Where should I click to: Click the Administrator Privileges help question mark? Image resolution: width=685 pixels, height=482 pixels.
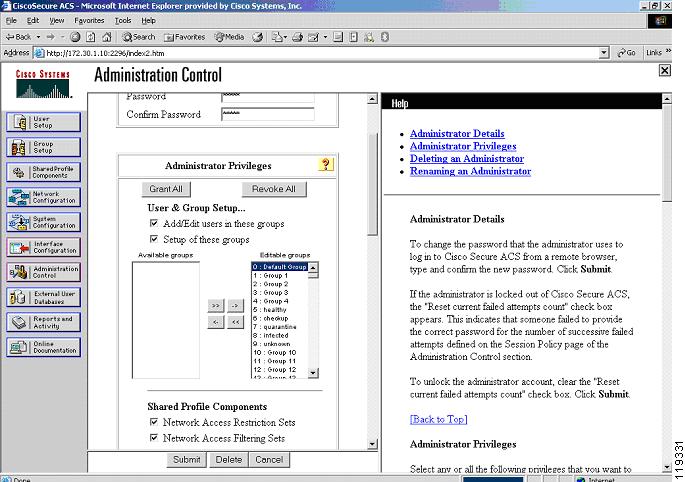pyautogui.click(x=325, y=164)
